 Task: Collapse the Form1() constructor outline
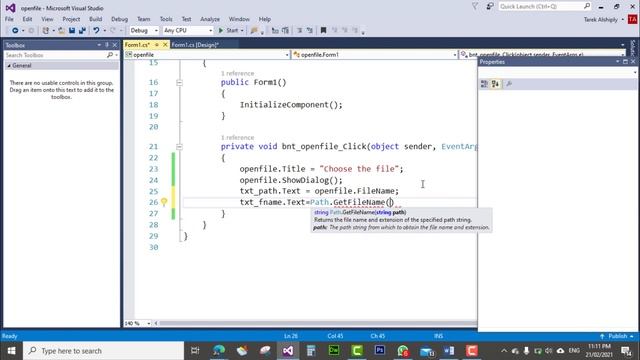click(x=179, y=82)
